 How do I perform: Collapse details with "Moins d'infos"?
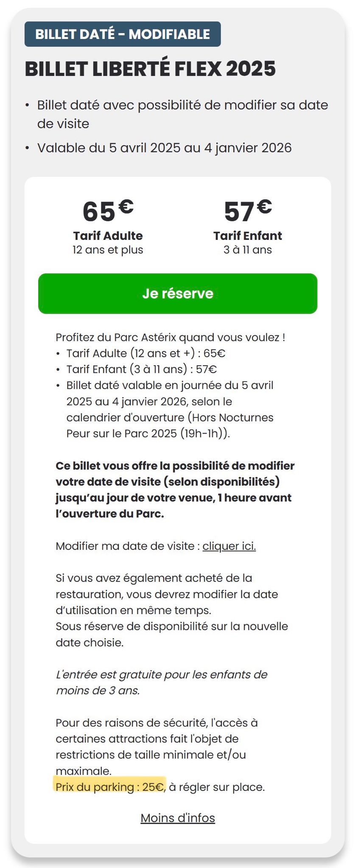pyautogui.click(x=178, y=818)
